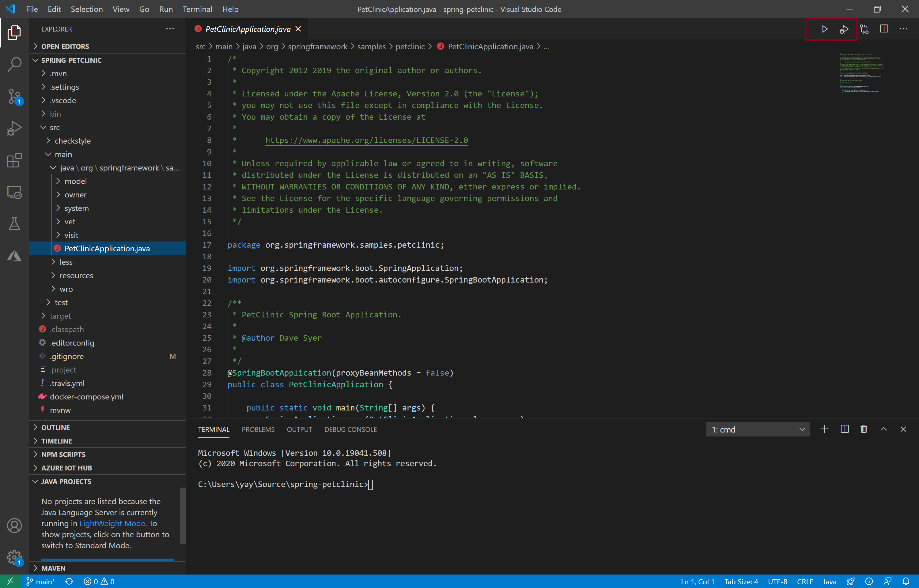Change CRLF end of line sequence
The height and width of the screenshot is (588, 919).
tap(805, 582)
